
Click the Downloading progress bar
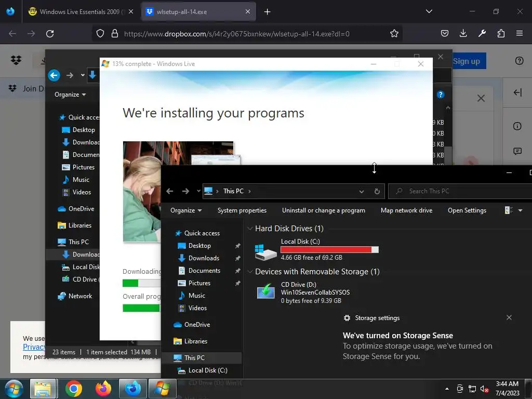click(141, 283)
